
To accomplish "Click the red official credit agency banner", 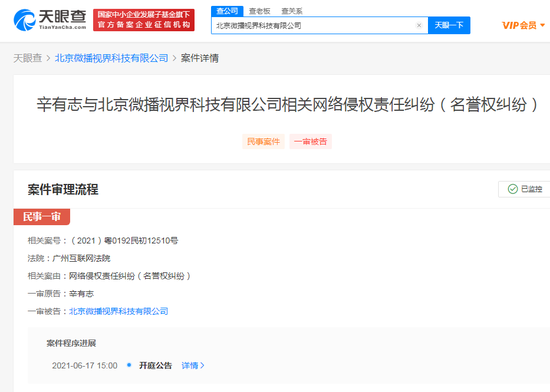I will point(143,20).
